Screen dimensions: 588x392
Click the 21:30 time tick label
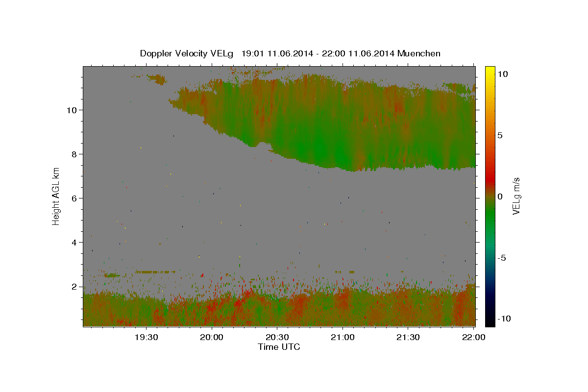pyautogui.click(x=408, y=337)
